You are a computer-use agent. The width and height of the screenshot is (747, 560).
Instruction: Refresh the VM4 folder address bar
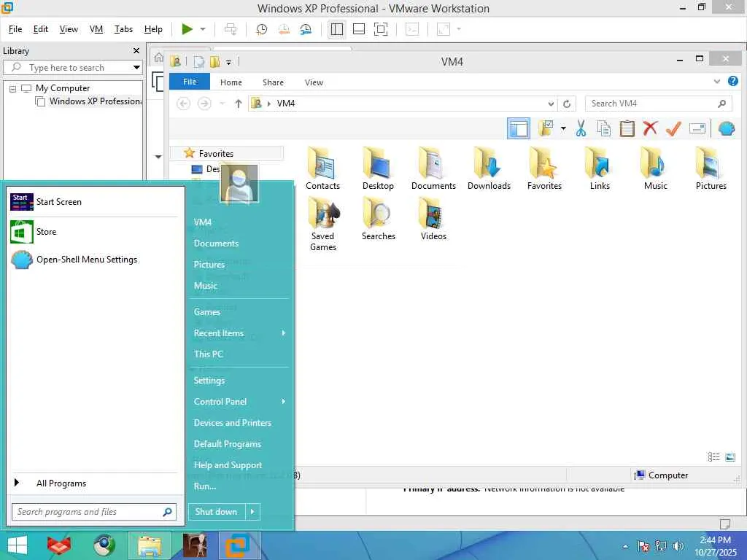click(x=566, y=104)
